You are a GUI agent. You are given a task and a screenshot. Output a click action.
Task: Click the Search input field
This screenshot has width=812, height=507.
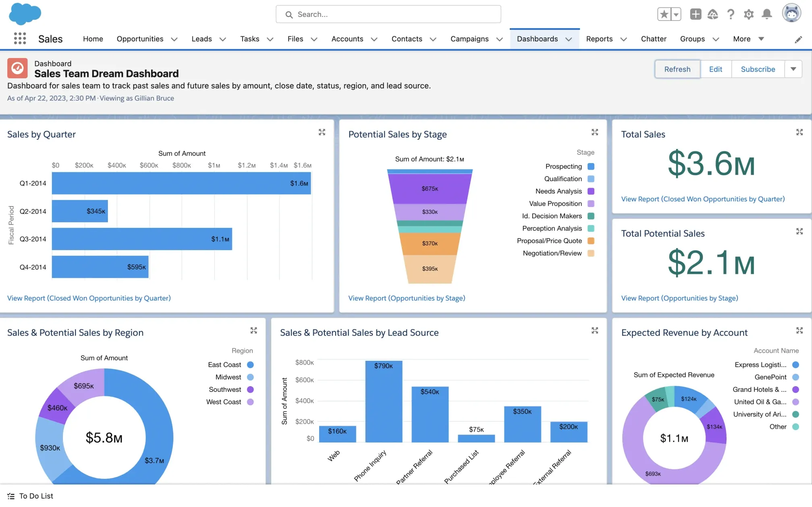388,13
